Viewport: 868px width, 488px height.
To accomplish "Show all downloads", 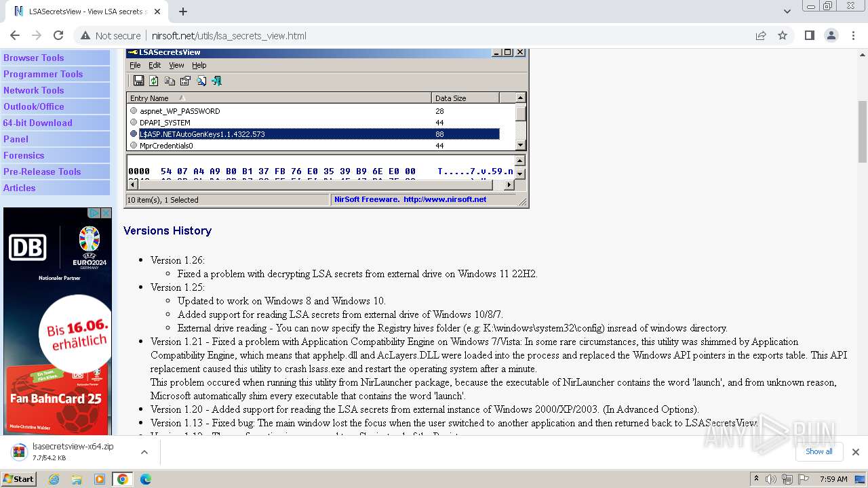I will [819, 452].
